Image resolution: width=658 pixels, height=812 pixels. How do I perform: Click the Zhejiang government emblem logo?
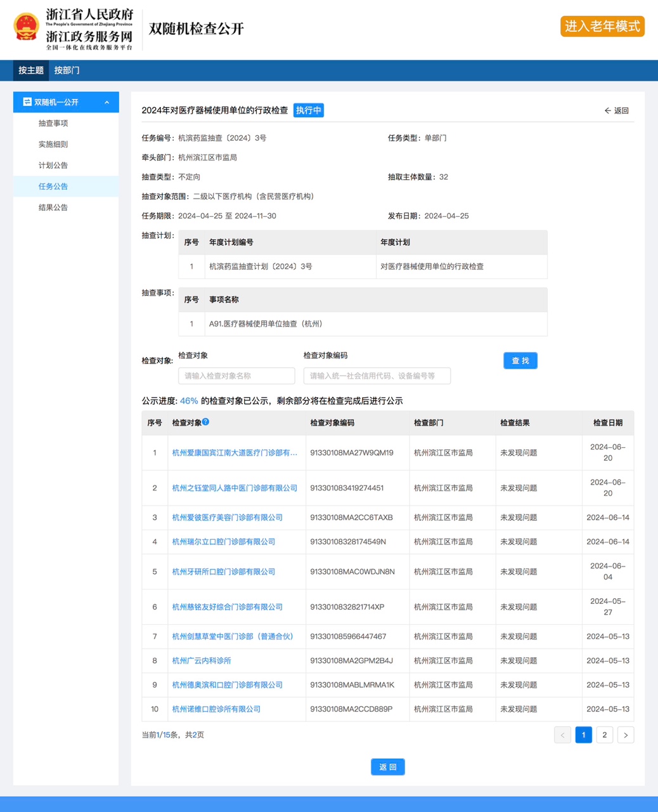(26, 28)
